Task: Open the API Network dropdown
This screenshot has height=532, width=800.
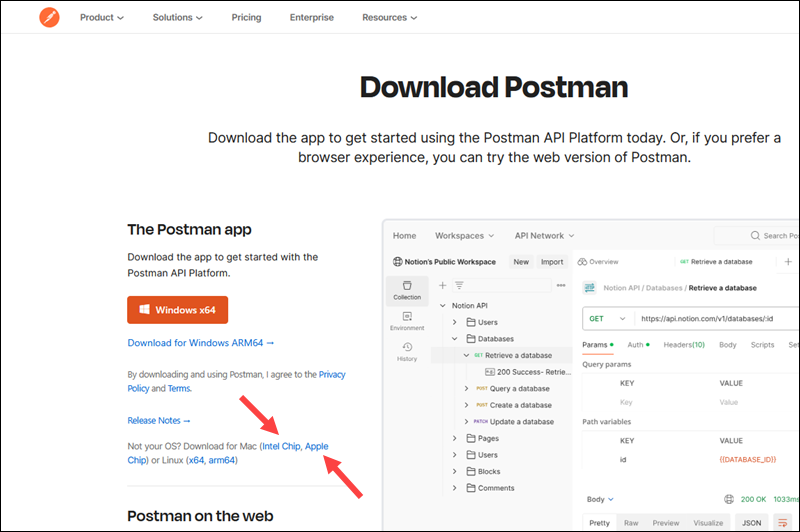Action: pos(544,236)
